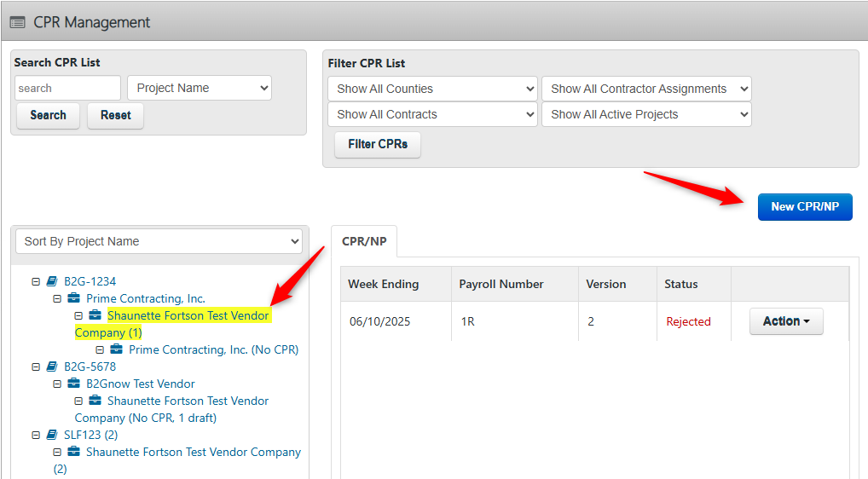Open the Sort By Project Name dropdown
This screenshot has width=868, height=479.
point(159,241)
